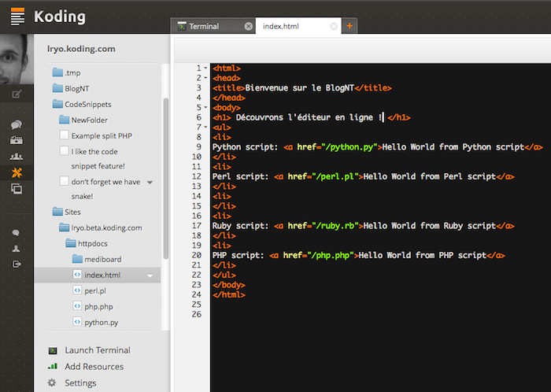Click the Koding logo icon
This screenshot has width=551, height=392.
click(x=17, y=16)
